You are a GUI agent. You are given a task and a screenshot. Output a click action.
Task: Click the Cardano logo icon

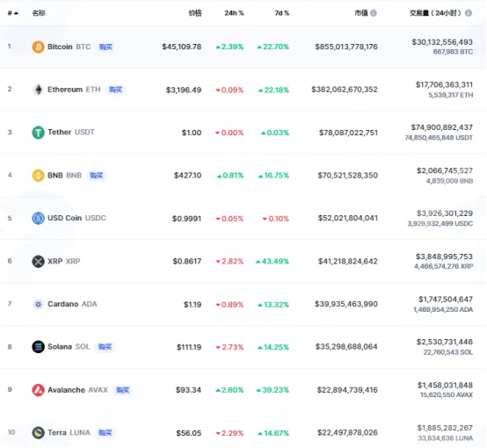pyautogui.click(x=38, y=304)
